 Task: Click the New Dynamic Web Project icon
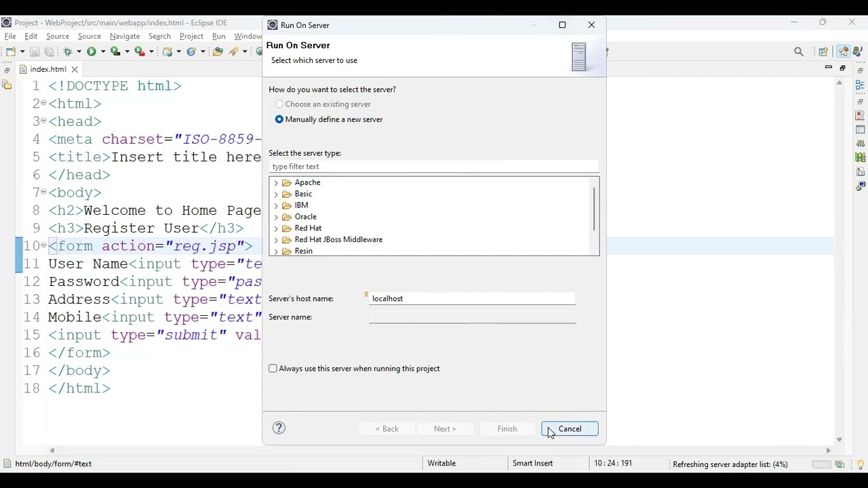tap(167, 52)
